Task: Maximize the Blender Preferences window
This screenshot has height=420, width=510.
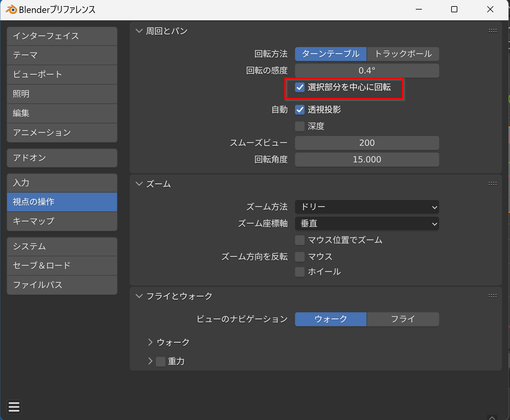Action: coord(454,10)
